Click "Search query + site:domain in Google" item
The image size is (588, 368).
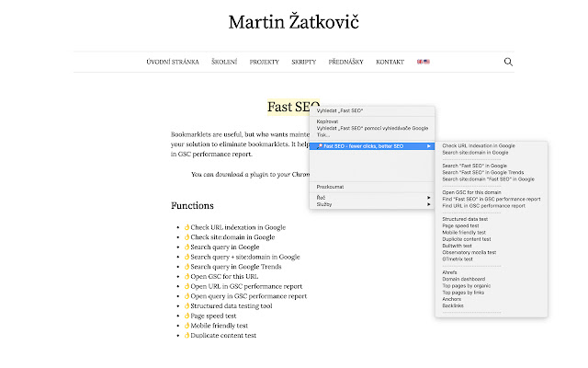tap(245, 257)
